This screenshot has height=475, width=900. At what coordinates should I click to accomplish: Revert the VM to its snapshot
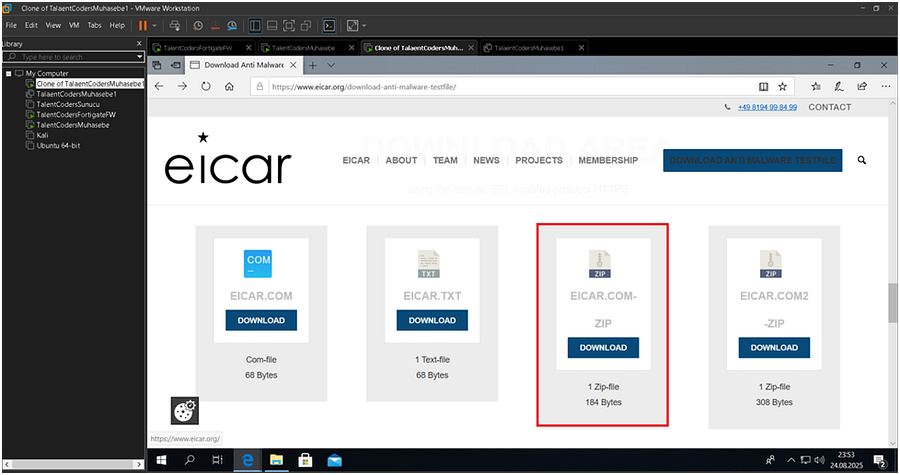(215, 25)
